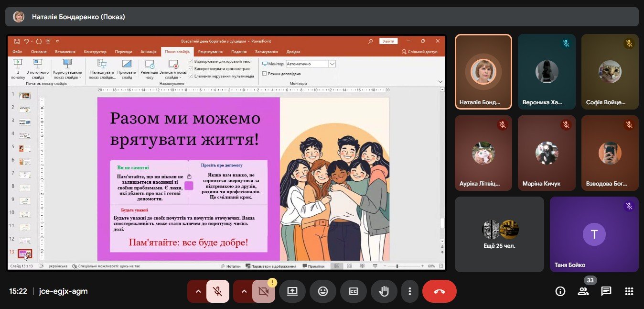Image resolution: width=644 pixels, height=309 pixels.
Task: Show the participants list icon
Action: (x=583, y=291)
